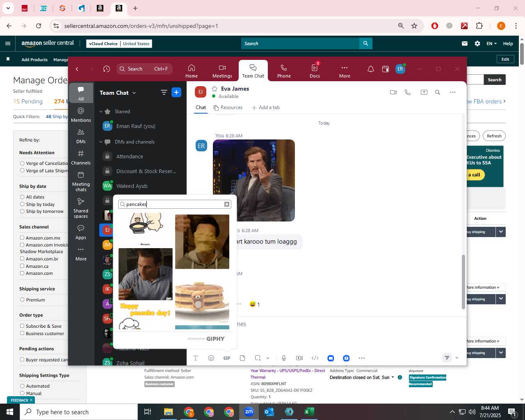The width and height of the screenshot is (525, 420).
Task: Open the Zoom Docs tab
Action: tap(315, 71)
